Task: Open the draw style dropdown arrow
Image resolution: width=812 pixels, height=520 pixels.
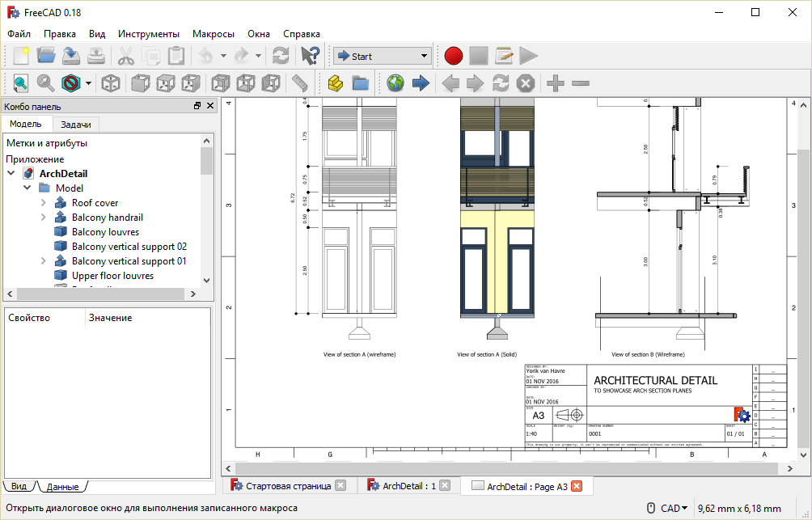Action: [x=88, y=83]
